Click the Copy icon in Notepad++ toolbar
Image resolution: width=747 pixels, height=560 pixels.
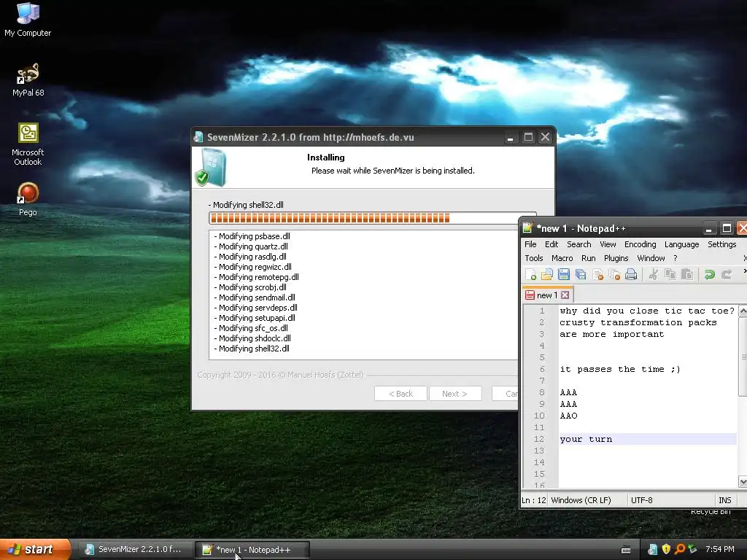(670, 274)
